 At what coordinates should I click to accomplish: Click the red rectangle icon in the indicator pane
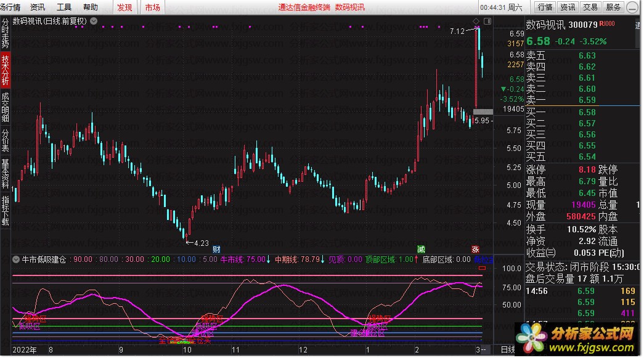pos(482,267)
